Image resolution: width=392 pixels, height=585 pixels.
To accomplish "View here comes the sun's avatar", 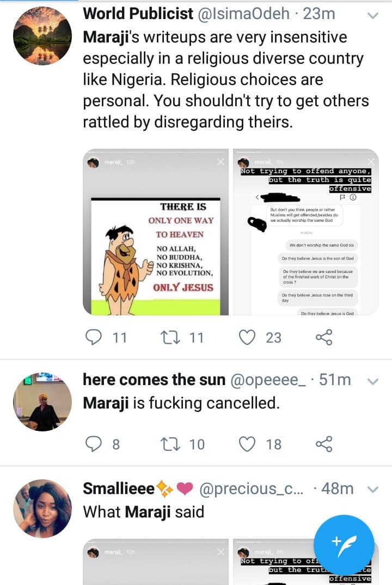I will click(x=42, y=402).
